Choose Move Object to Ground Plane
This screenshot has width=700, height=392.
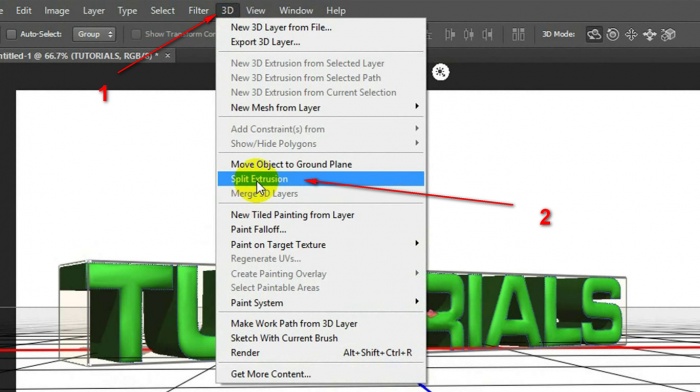click(x=321, y=164)
